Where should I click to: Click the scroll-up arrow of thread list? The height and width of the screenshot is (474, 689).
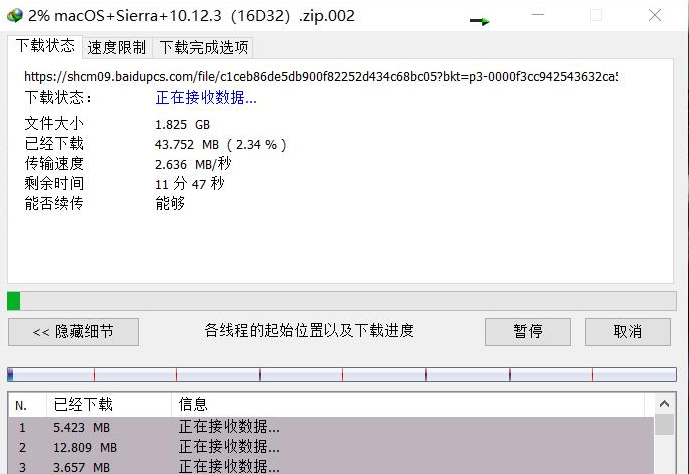(664, 404)
